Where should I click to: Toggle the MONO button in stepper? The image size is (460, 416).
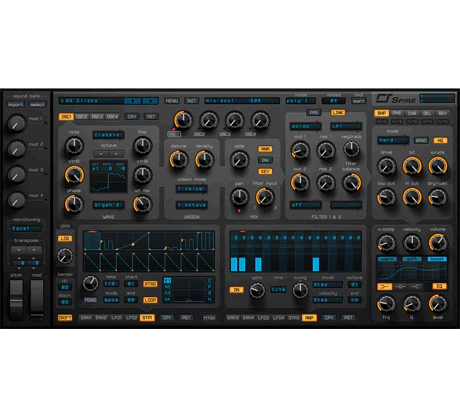point(90,300)
